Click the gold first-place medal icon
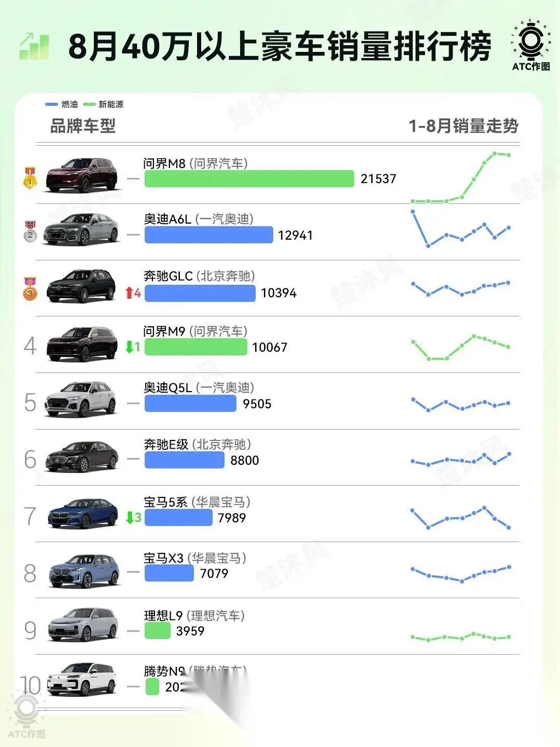The width and height of the screenshot is (560, 747). tap(30, 177)
